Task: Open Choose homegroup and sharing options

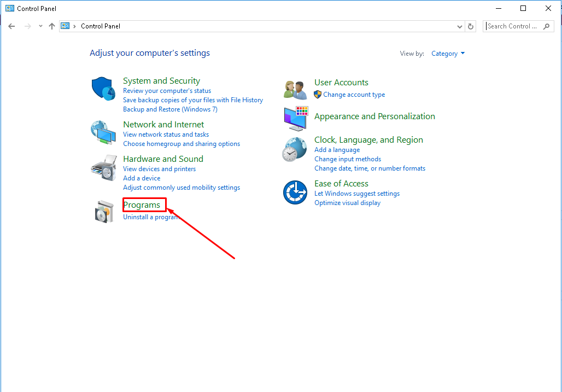Action: [182, 144]
